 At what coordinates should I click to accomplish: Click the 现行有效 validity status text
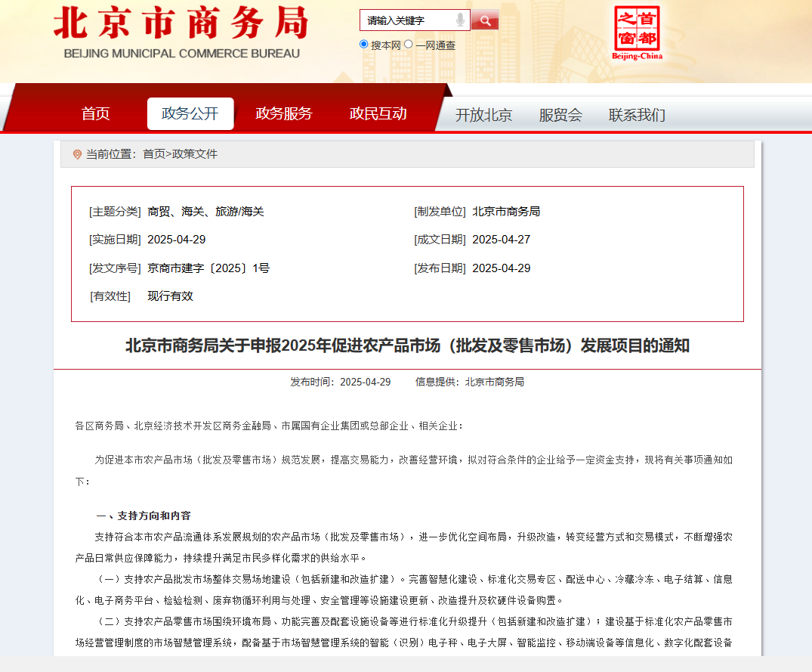click(x=171, y=296)
